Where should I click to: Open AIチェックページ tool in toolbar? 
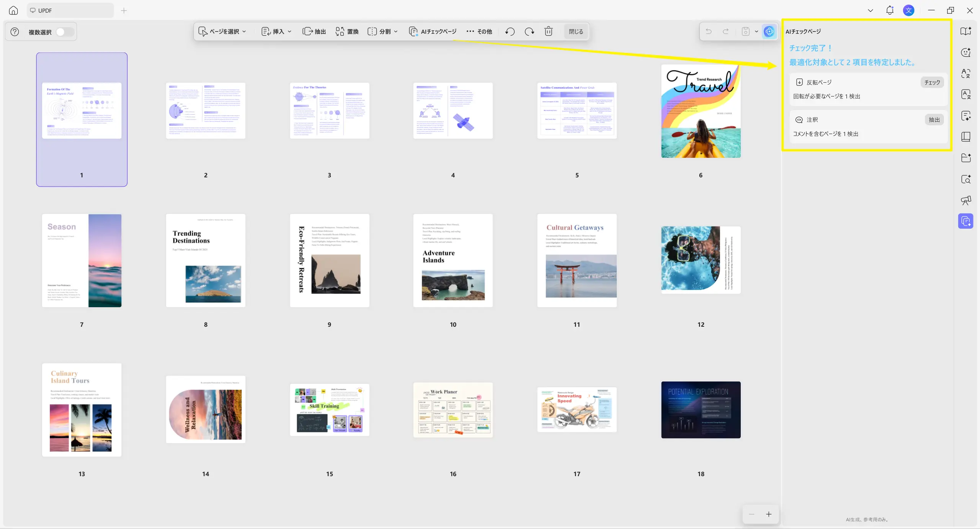(433, 31)
